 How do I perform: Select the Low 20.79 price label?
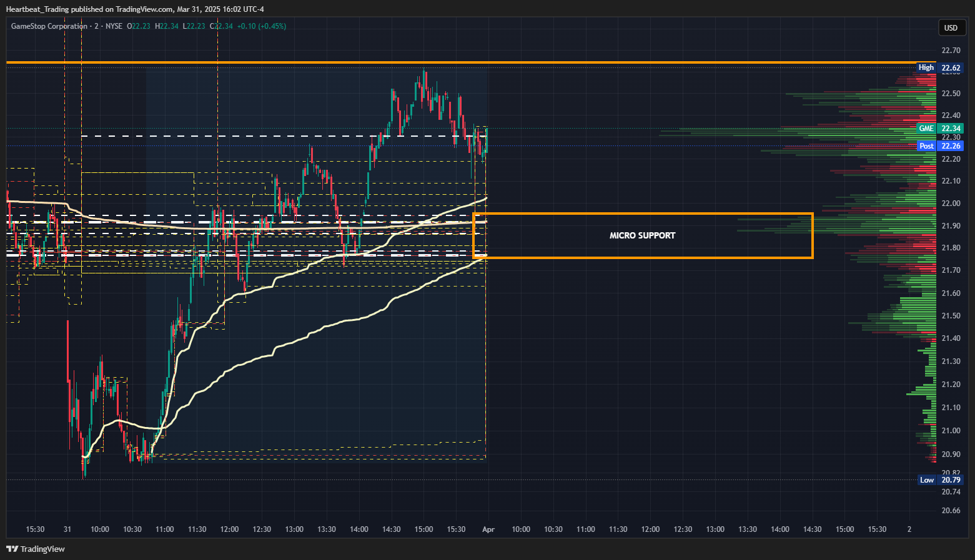click(940, 480)
